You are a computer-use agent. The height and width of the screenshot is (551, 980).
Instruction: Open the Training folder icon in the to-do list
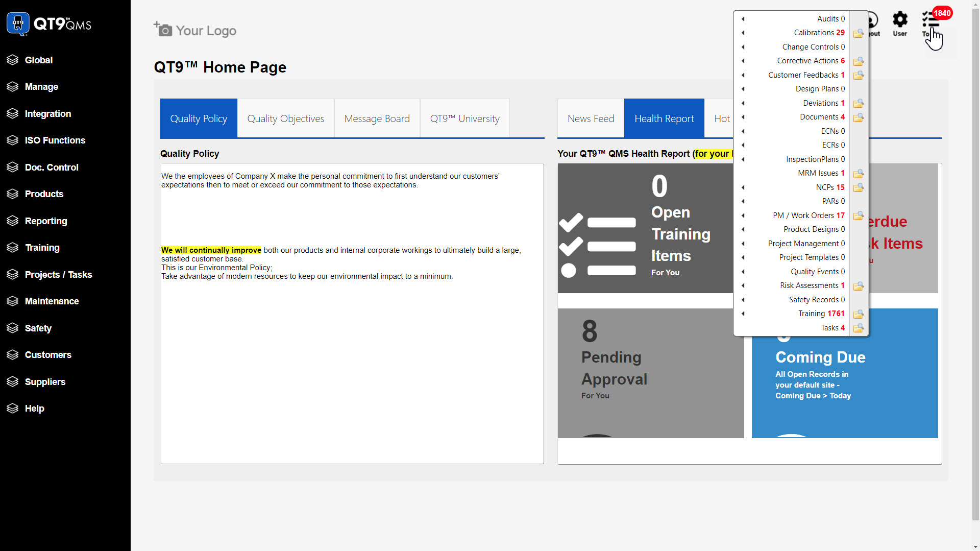pyautogui.click(x=859, y=314)
